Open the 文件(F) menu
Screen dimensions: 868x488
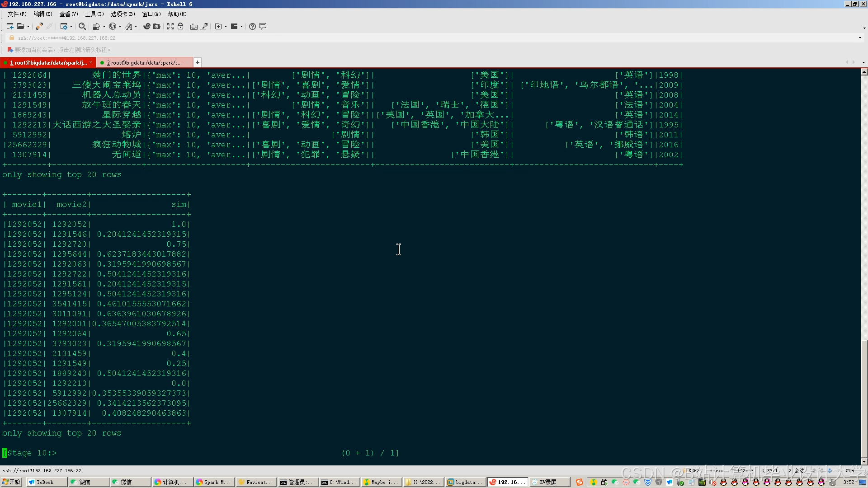(17, 14)
